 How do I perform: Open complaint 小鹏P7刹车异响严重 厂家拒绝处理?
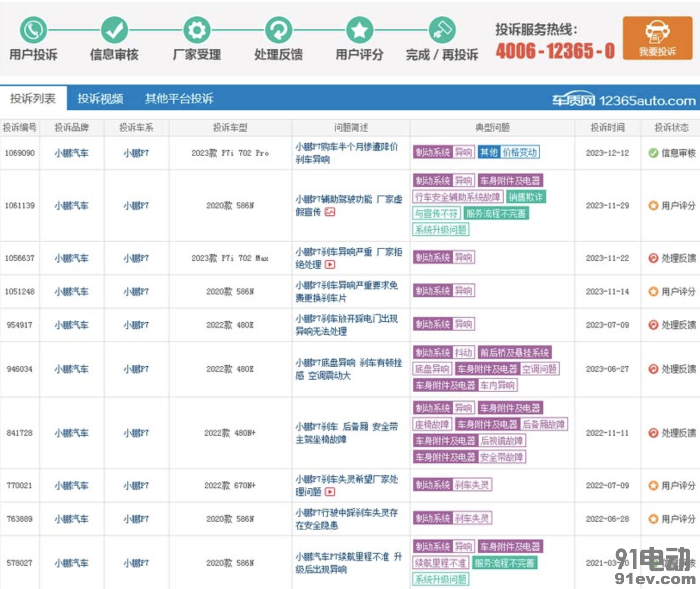pyautogui.click(x=349, y=258)
